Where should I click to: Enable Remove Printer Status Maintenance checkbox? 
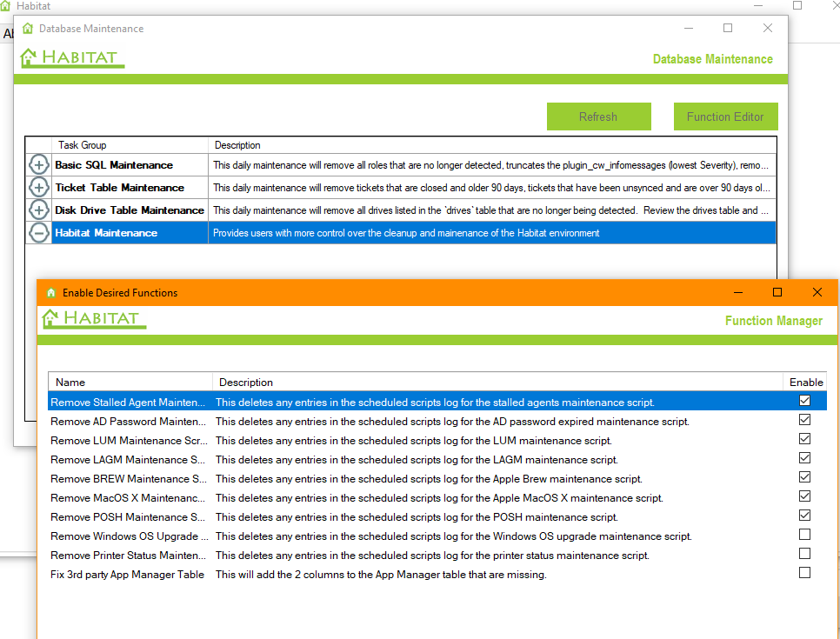[x=804, y=554]
